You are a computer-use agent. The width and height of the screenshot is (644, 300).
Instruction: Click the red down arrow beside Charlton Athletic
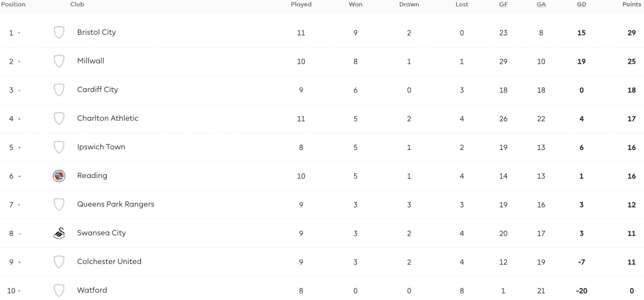pos(19,119)
